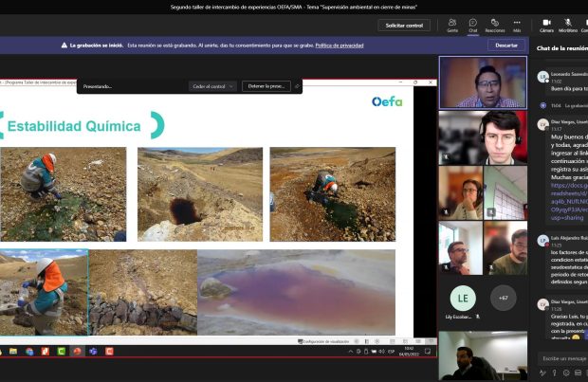Click the Chat de la reunión header

562,48
